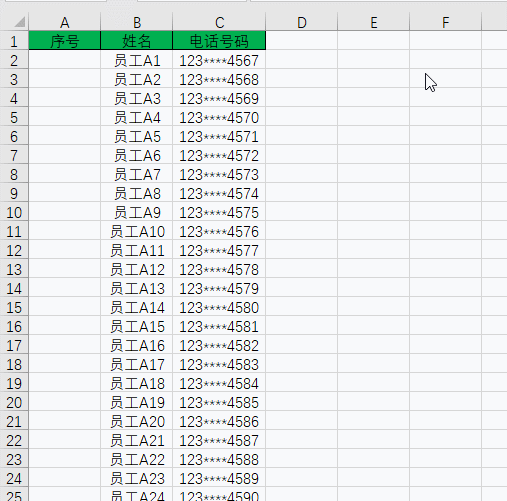Click phone number 123****4580
Image resolution: width=507 pixels, height=501 pixels.
pyautogui.click(x=219, y=307)
